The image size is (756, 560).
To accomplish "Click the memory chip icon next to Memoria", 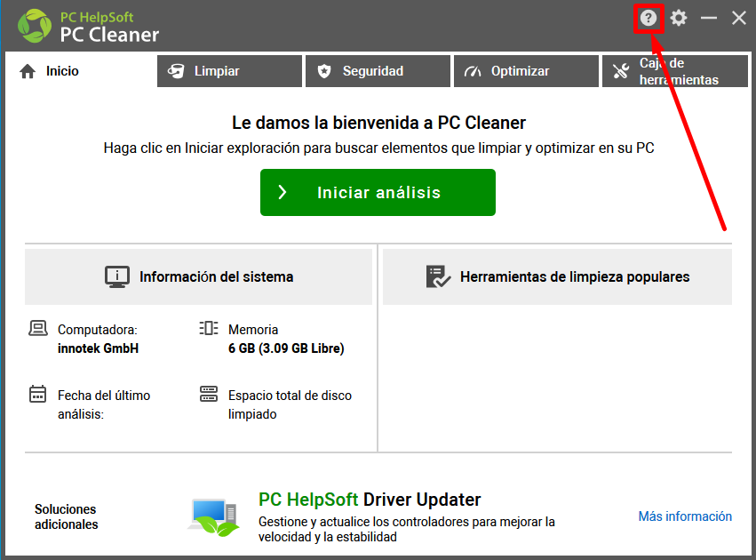I will tap(209, 329).
